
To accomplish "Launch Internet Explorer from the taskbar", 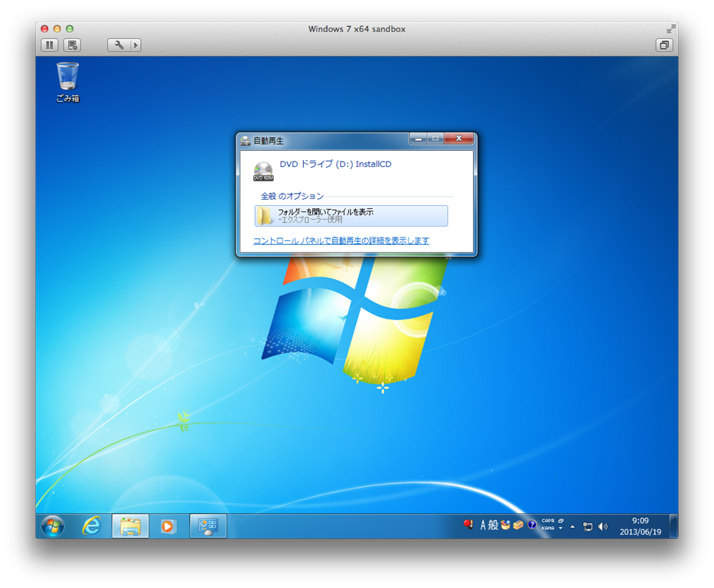I will point(92,526).
